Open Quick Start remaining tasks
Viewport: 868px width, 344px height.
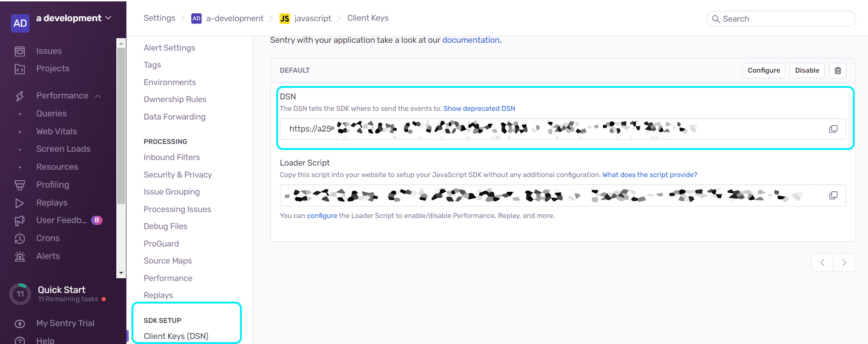[x=68, y=299]
